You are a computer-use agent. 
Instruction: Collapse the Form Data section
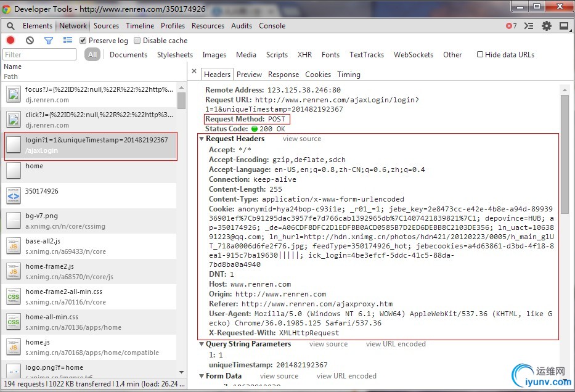click(x=202, y=376)
